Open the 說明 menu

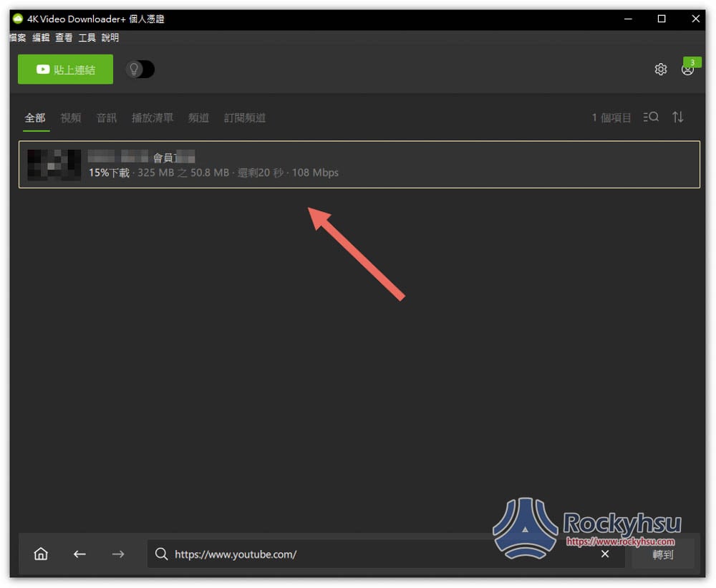[110, 37]
